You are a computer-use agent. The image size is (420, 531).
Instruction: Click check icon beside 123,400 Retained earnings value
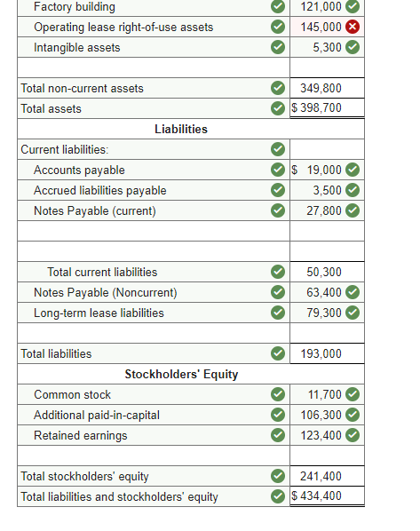point(353,435)
